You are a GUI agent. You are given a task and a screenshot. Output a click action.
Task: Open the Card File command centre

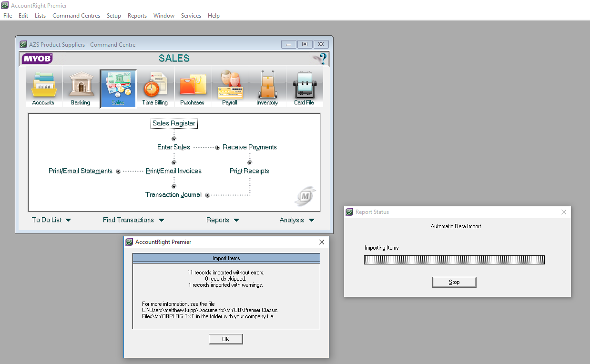(304, 89)
